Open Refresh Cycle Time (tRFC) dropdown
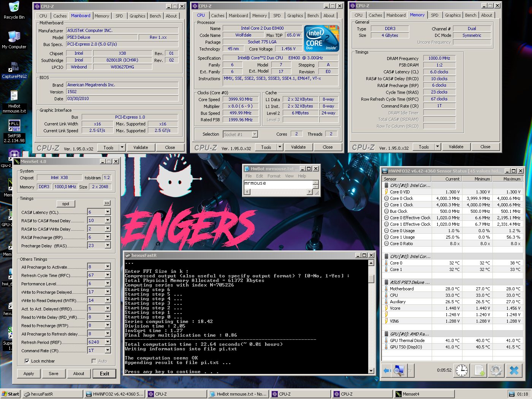Screen dimensions: 532x399 (x=108, y=275)
